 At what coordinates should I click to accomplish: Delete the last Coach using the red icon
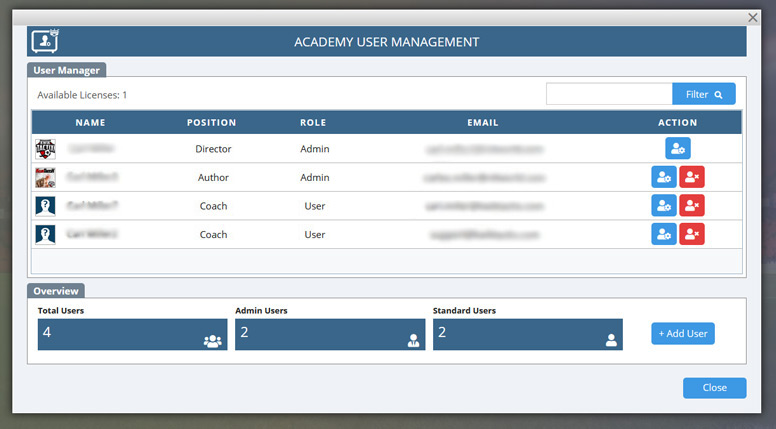point(692,234)
